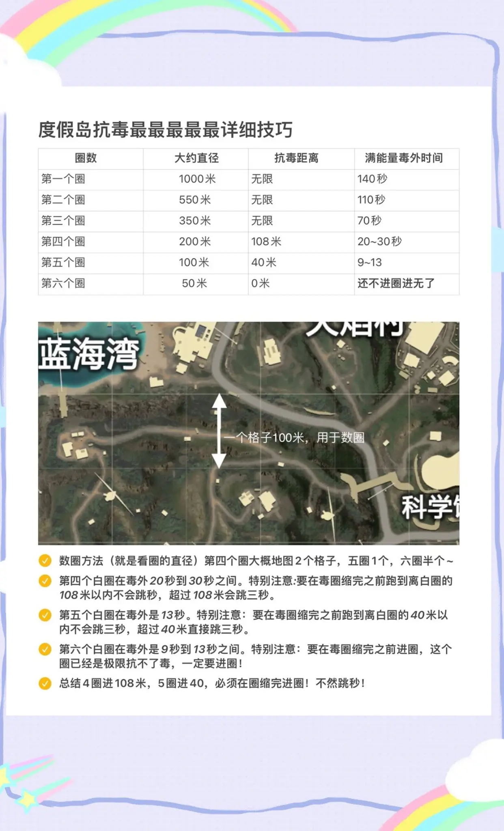Screen dimensions: 504x831
Task: Click the map text 一个格子100米，用于数圈
Action: point(294,437)
